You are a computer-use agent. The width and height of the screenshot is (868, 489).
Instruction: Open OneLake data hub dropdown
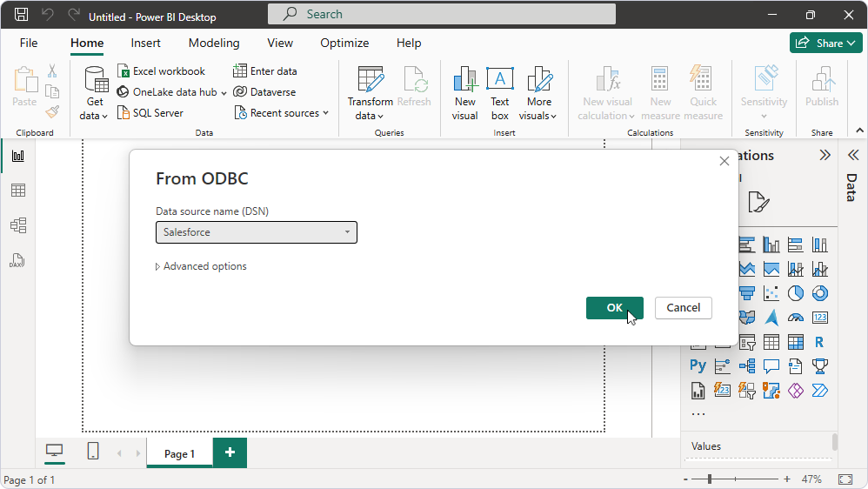[x=171, y=92]
